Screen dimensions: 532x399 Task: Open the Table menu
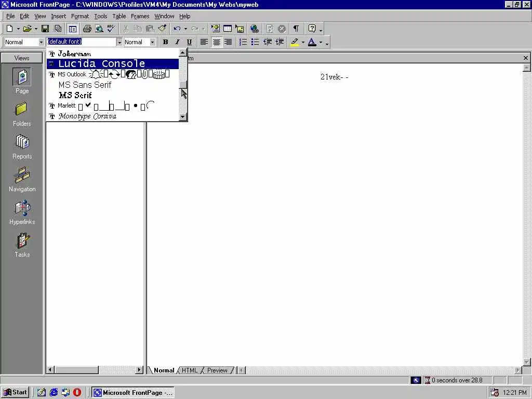pos(119,16)
